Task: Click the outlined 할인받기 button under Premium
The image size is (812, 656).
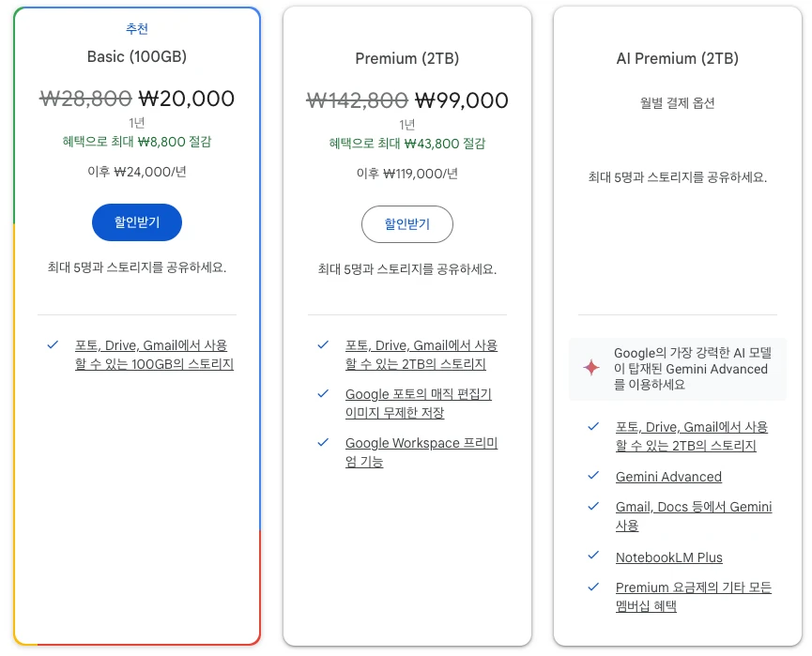Action: pos(407,224)
